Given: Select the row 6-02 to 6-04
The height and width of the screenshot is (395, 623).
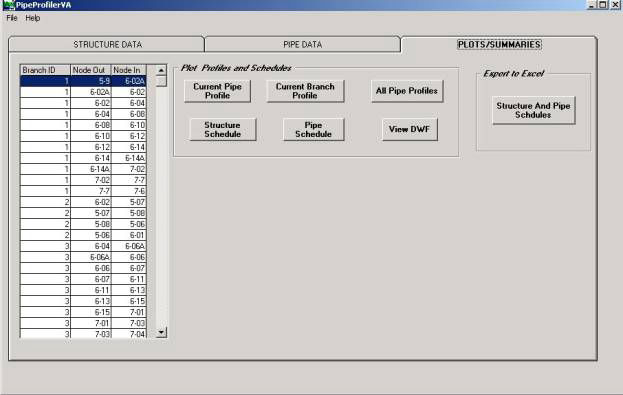Looking at the screenshot, I should [83, 103].
